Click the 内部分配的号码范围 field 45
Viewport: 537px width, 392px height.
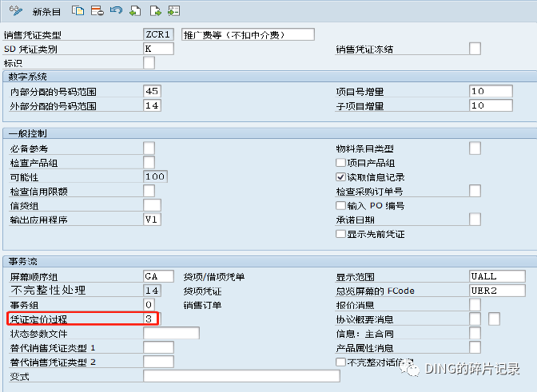152,91
